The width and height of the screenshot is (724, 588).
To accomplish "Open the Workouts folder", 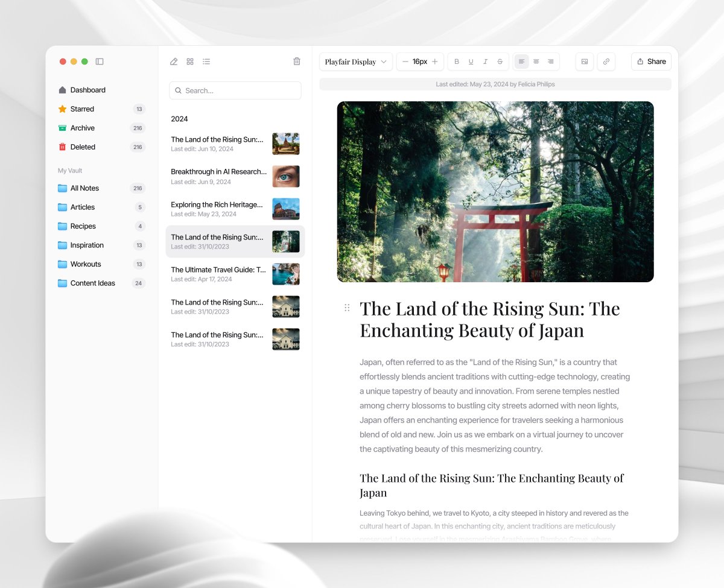I will pos(101,264).
